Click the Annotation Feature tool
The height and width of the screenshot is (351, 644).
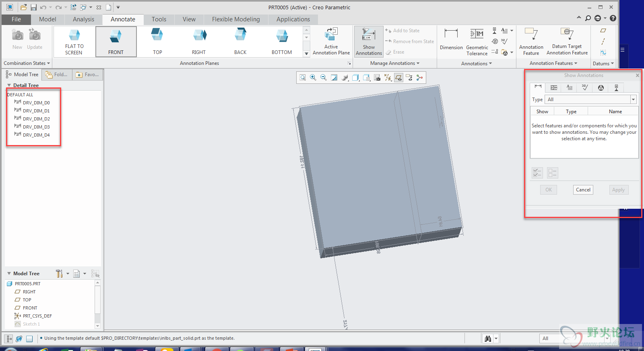tap(531, 42)
